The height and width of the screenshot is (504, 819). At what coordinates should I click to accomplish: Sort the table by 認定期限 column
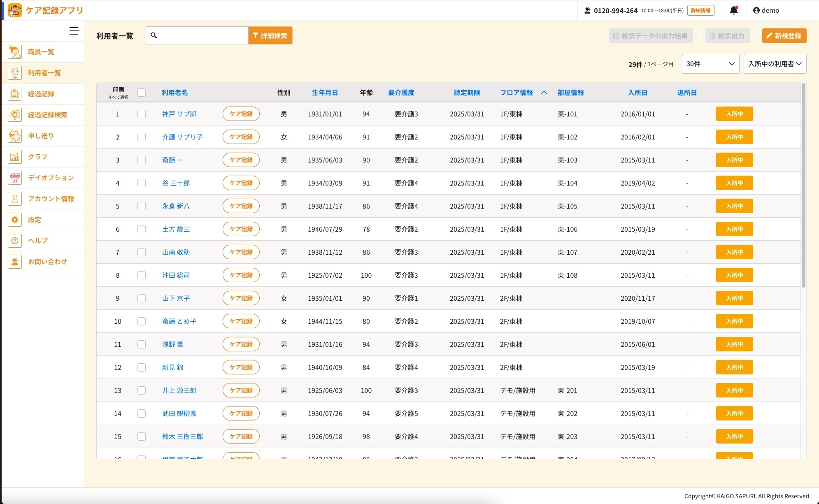467,93
